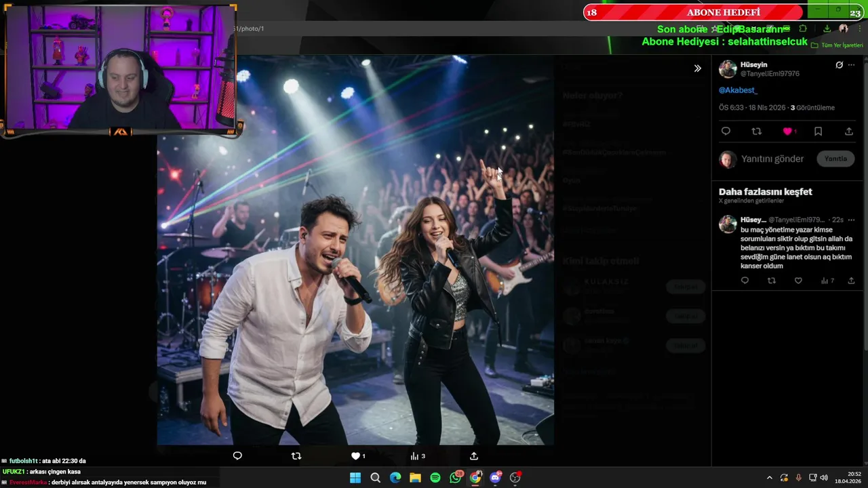
Task: Open the @TanyeliEmi97976 handle link
Action: (770, 74)
